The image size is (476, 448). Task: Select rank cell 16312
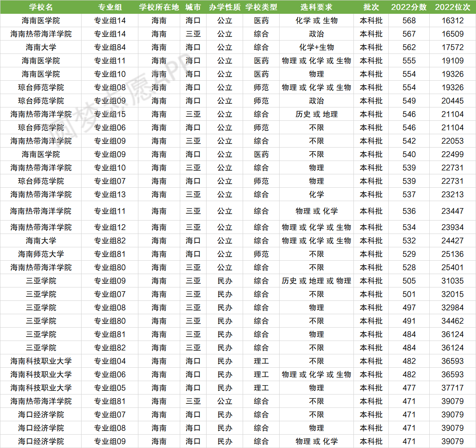pos(452,21)
